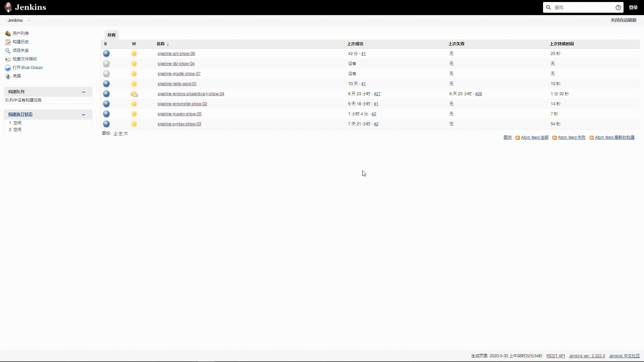This screenshot has height=362, width=644.
Task: Click the 1 分 32 秒 duration cell
Action: tap(560, 94)
